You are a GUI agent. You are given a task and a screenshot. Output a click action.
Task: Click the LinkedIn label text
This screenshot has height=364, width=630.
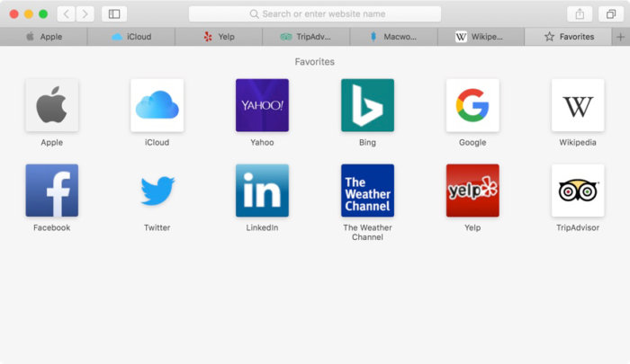pyautogui.click(x=262, y=227)
